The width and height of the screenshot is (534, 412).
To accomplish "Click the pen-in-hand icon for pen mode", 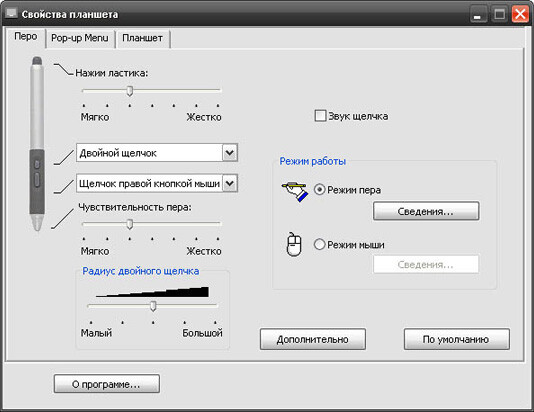I will 295,192.
